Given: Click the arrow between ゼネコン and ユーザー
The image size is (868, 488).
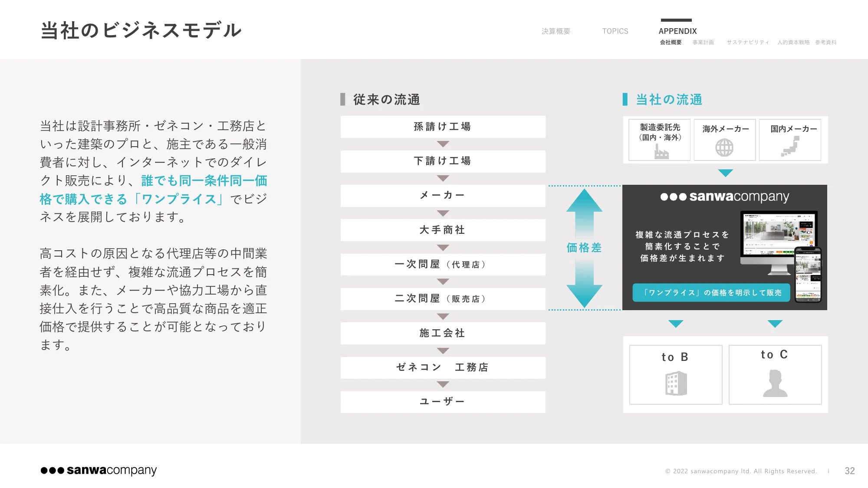Looking at the screenshot, I should pos(443,384).
